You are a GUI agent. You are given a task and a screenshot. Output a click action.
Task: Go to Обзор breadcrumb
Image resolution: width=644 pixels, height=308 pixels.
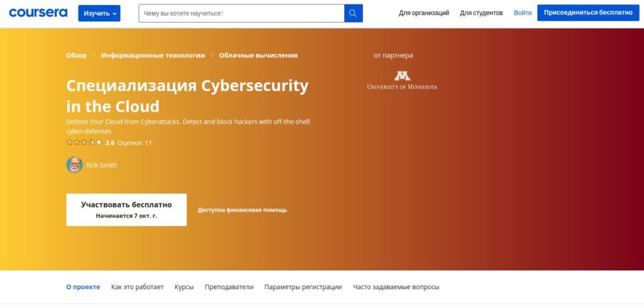tap(76, 55)
